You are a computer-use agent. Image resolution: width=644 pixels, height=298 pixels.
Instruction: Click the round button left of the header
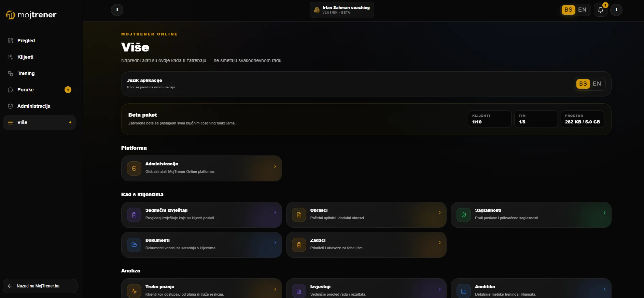(x=117, y=10)
